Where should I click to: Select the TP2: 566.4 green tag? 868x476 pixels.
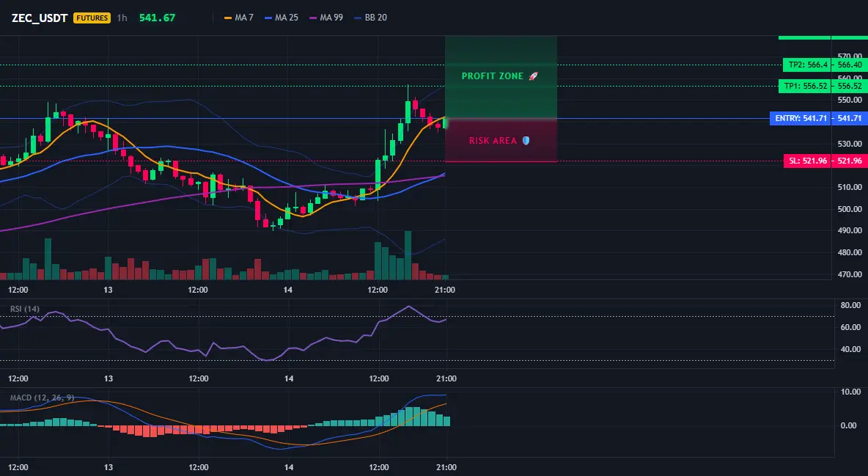point(807,65)
